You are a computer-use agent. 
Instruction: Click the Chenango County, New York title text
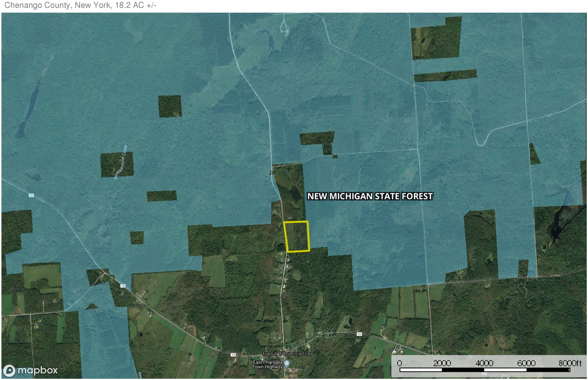(80, 5)
